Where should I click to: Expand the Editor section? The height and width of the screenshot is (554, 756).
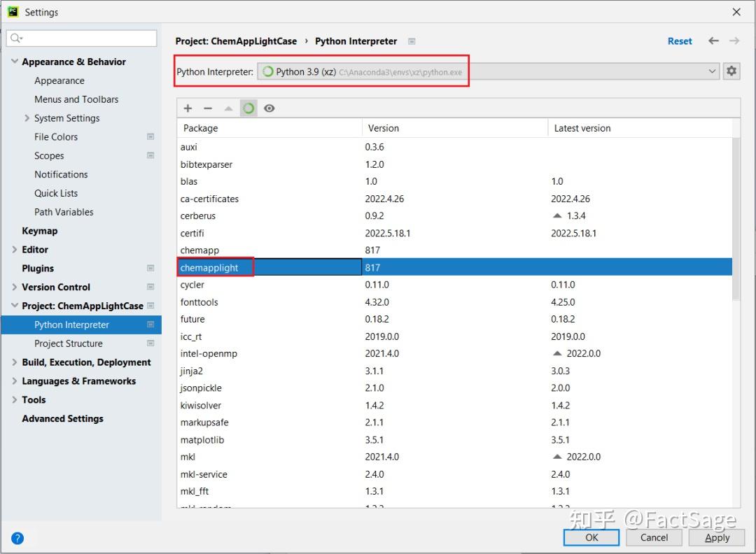[15, 250]
